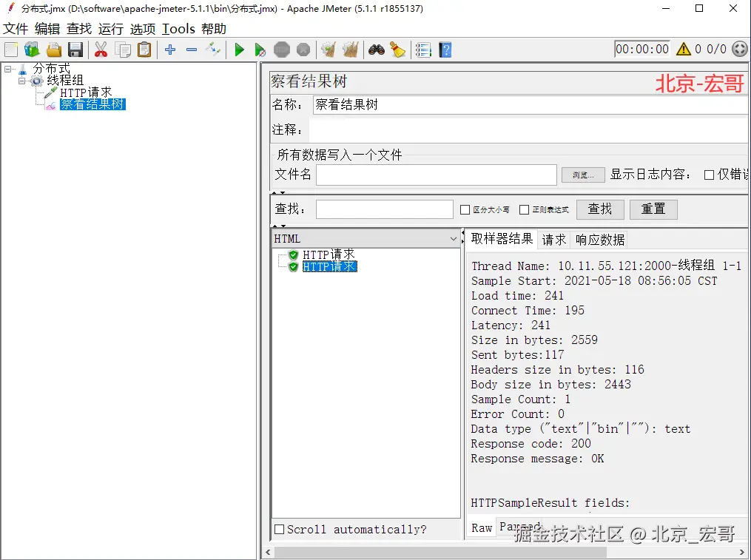This screenshot has width=751, height=560.
Task: Start the test with green play icon
Action: tap(240, 50)
